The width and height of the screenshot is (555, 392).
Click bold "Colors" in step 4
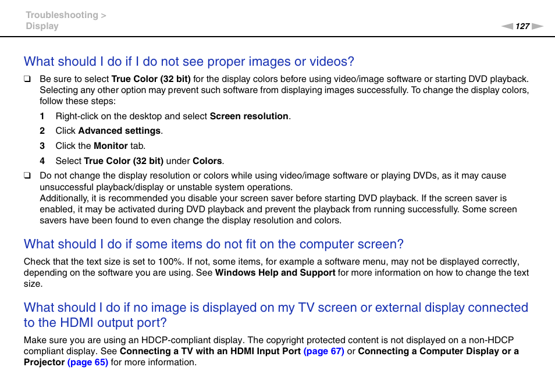coord(208,161)
